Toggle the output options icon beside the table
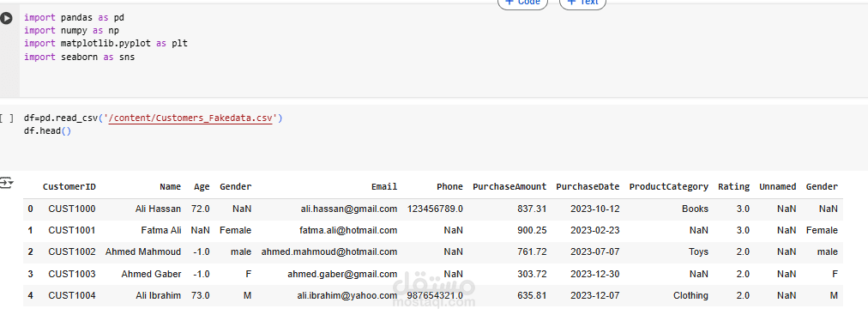868x315 pixels. [x=7, y=183]
